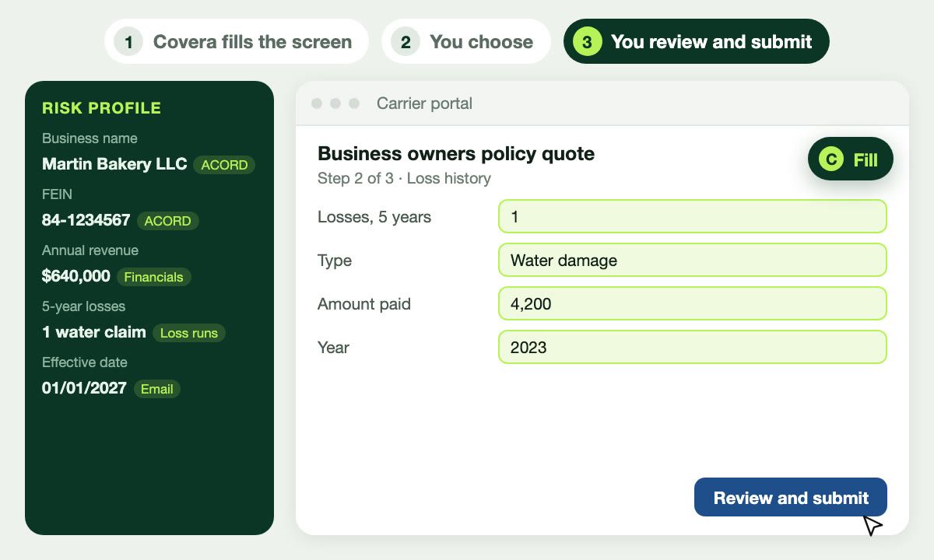The image size is (934, 560).
Task: Click the 'Business name' label in Risk Profile
Action: pos(90,138)
